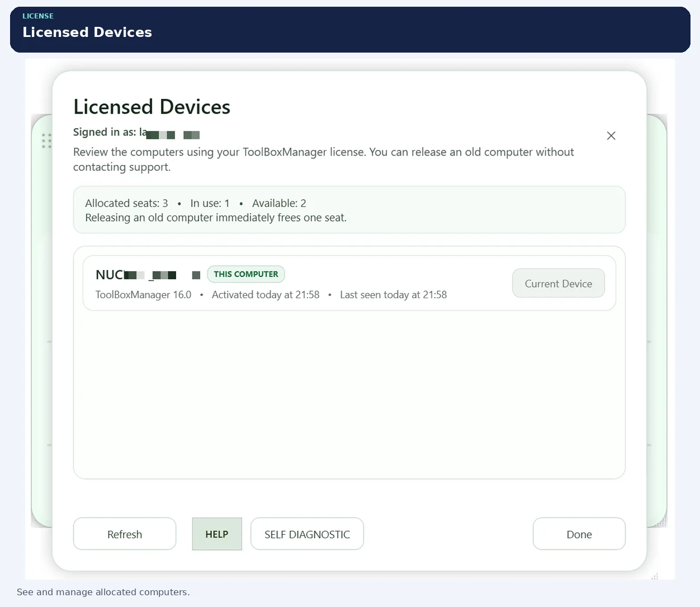Image resolution: width=700 pixels, height=607 pixels.
Task: Click 'See and manage allocated computers' caption
Action: click(x=103, y=592)
